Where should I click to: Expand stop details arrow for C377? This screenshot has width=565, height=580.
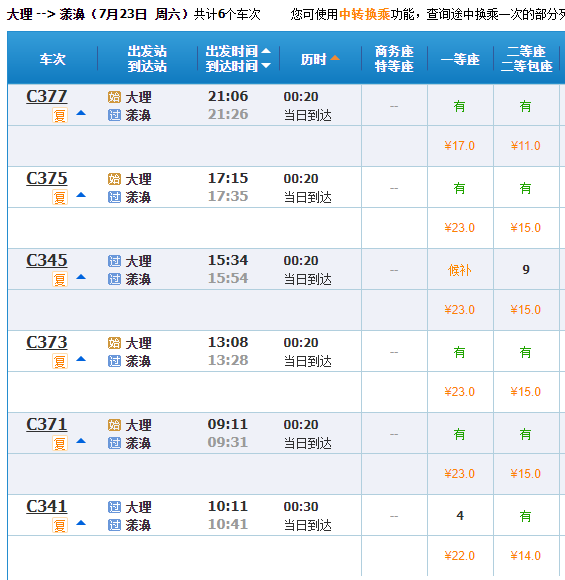[81, 113]
